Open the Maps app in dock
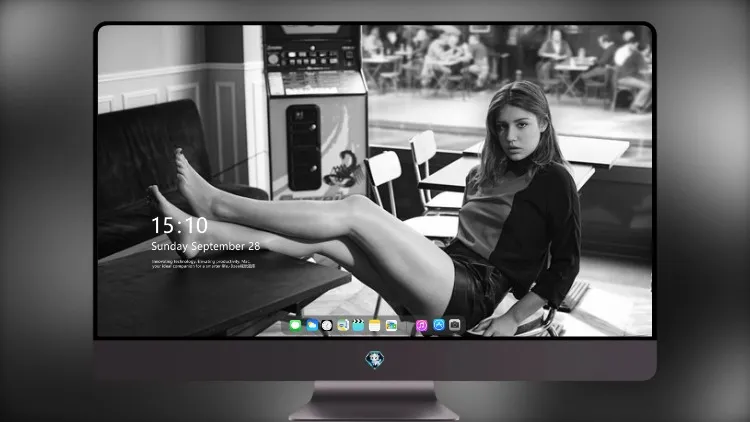 pyautogui.click(x=342, y=326)
